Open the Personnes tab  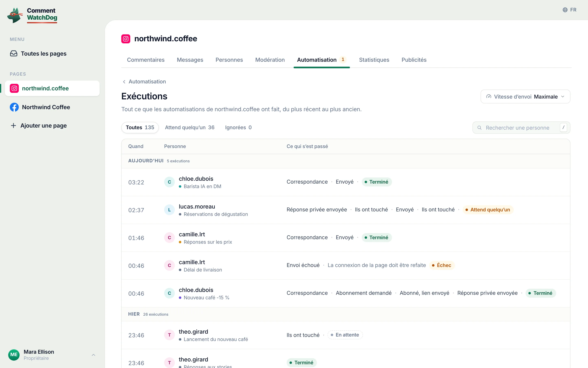click(229, 60)
